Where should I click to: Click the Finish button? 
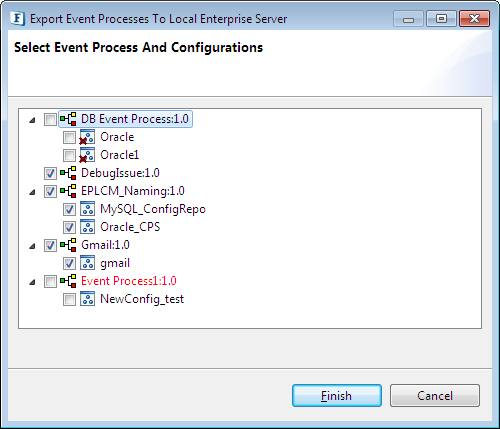click(337, 396)
